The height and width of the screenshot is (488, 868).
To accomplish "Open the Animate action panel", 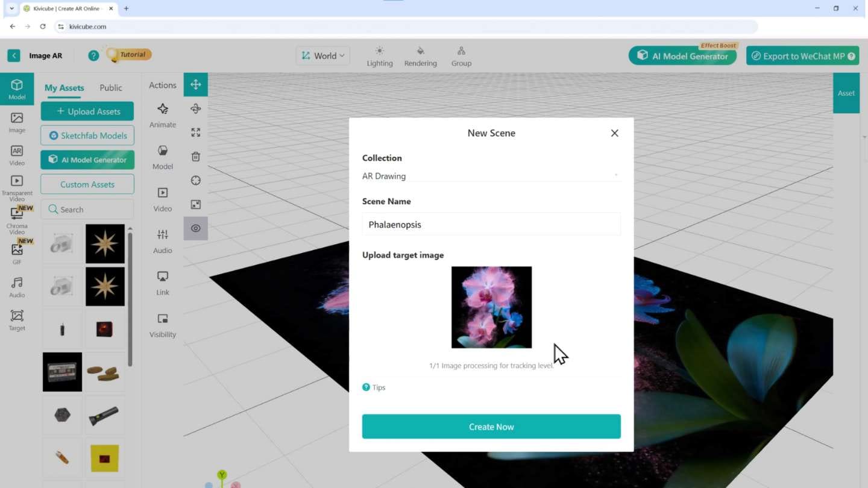I will click(x=163, y=115).
